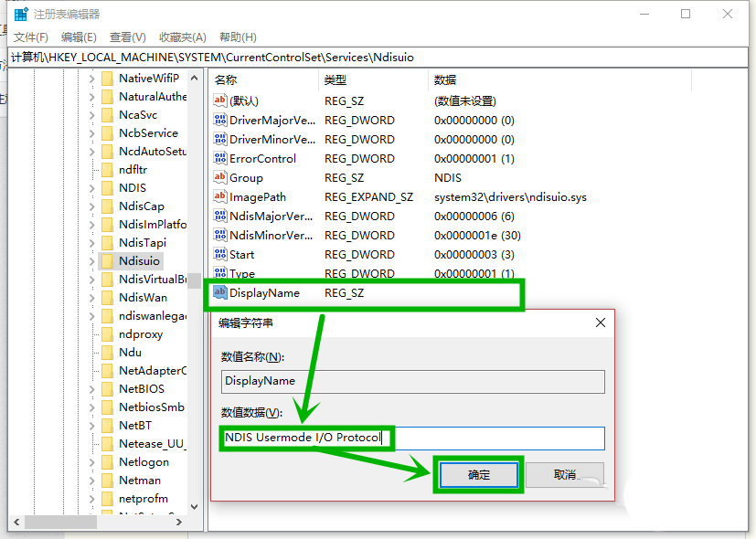
Task: Click the Registry Editor app icon in title bar
Action: tap(21, 15)
